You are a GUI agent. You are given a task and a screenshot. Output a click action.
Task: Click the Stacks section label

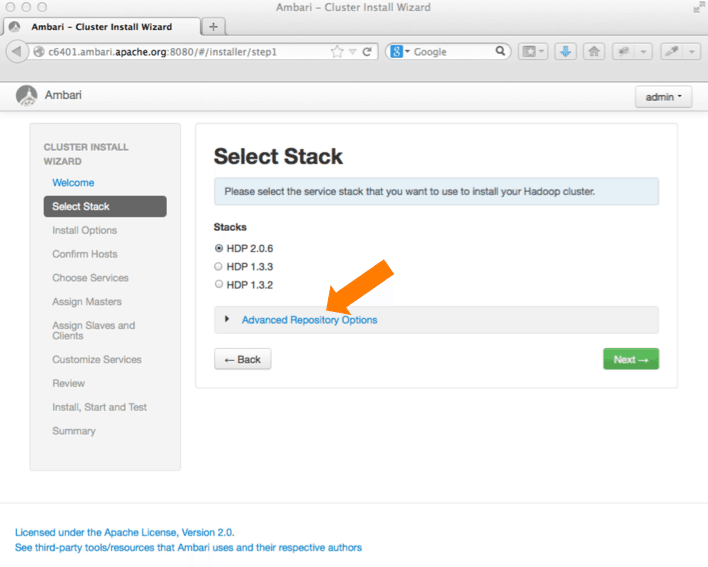pyautogui.click(x=230, y=227)
